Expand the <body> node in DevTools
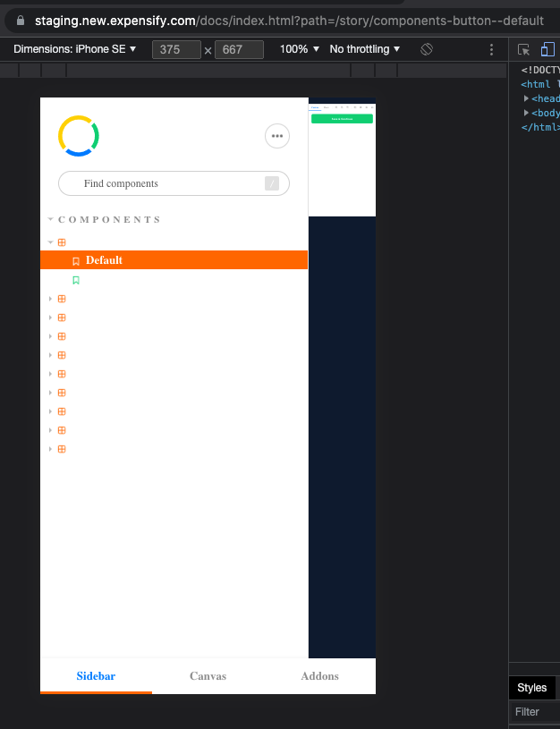Screen dimensions: 560x729 point(526,113)
